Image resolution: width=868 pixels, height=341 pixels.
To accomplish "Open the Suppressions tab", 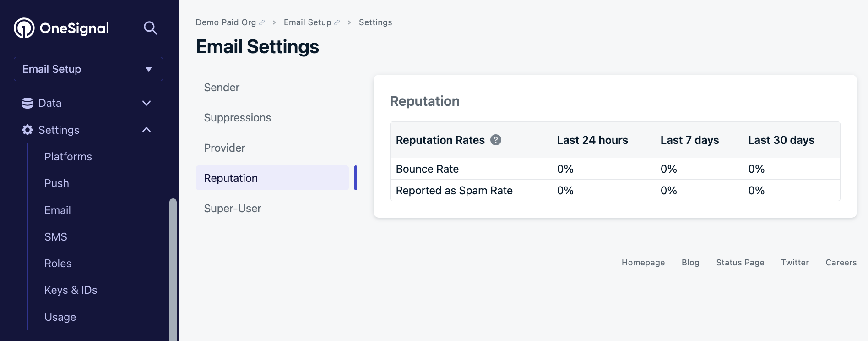I will (237, 118).
